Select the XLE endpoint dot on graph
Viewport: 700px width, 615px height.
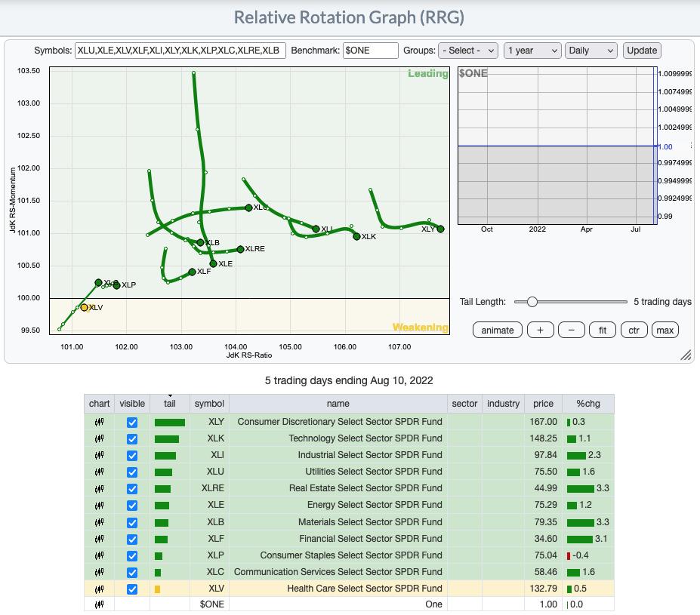pos(214,263)
